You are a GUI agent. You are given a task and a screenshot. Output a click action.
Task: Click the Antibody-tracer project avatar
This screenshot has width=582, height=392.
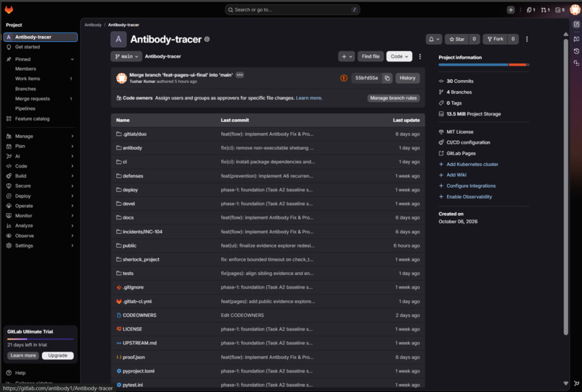[118, 40]
